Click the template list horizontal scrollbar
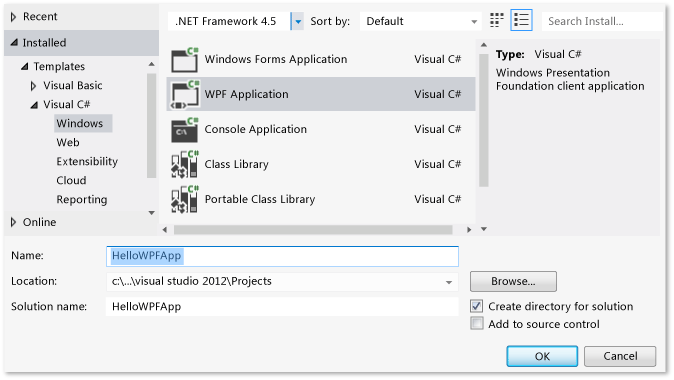Viewport: 674px width, 380px height. coord(313,230)
